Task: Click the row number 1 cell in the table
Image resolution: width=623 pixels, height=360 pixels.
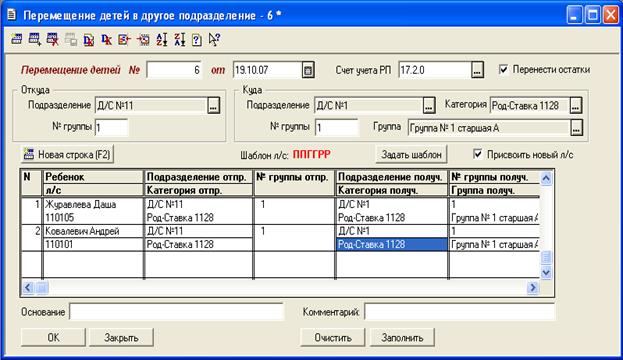Action: (31, 211)
